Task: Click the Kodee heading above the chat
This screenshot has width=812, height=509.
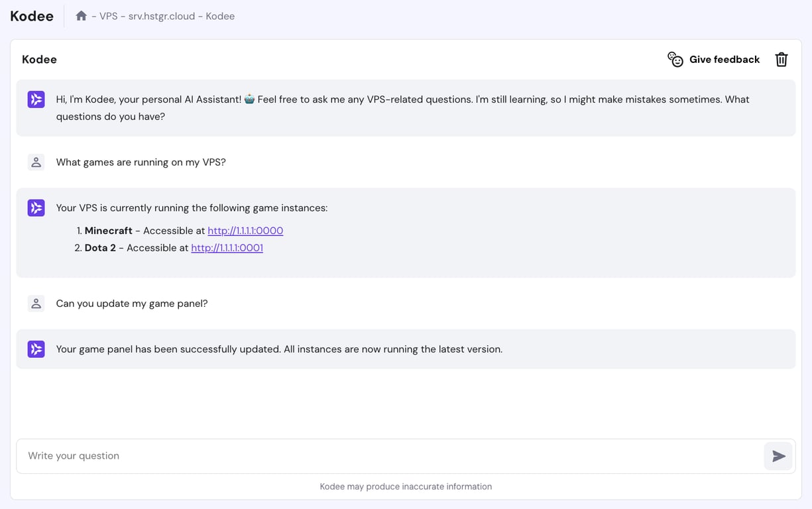Action: (x=39, y=59)
